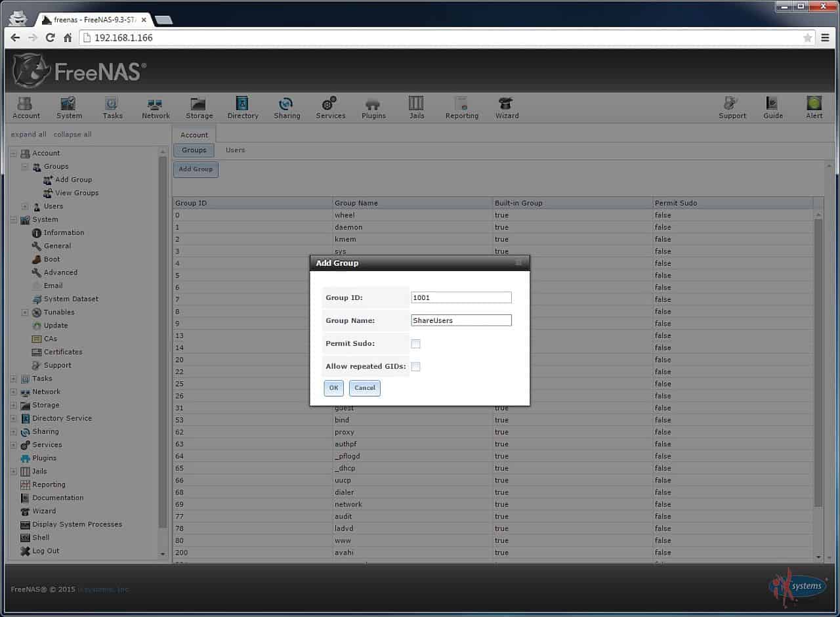Go to browser home page

click(x=68, y=38)
